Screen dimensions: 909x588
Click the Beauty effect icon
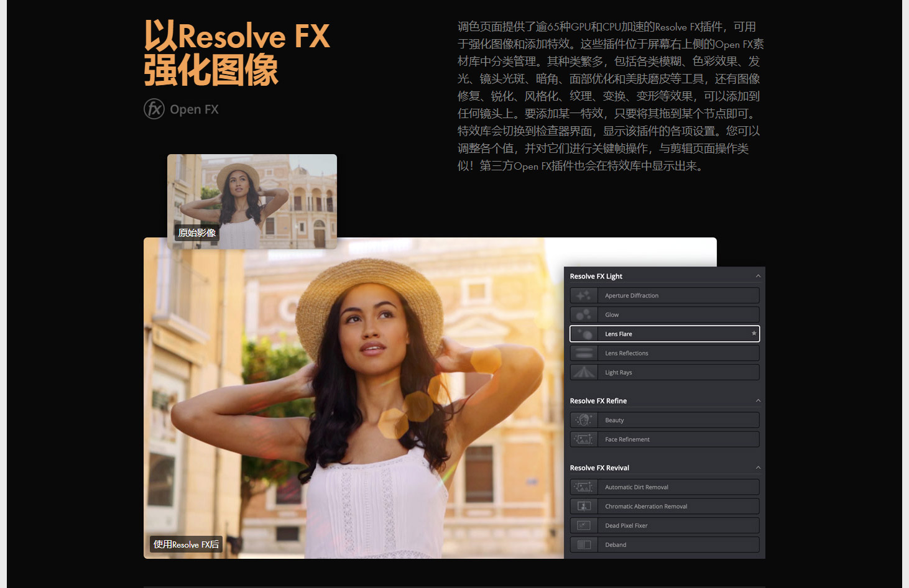(x=584, y=420)
